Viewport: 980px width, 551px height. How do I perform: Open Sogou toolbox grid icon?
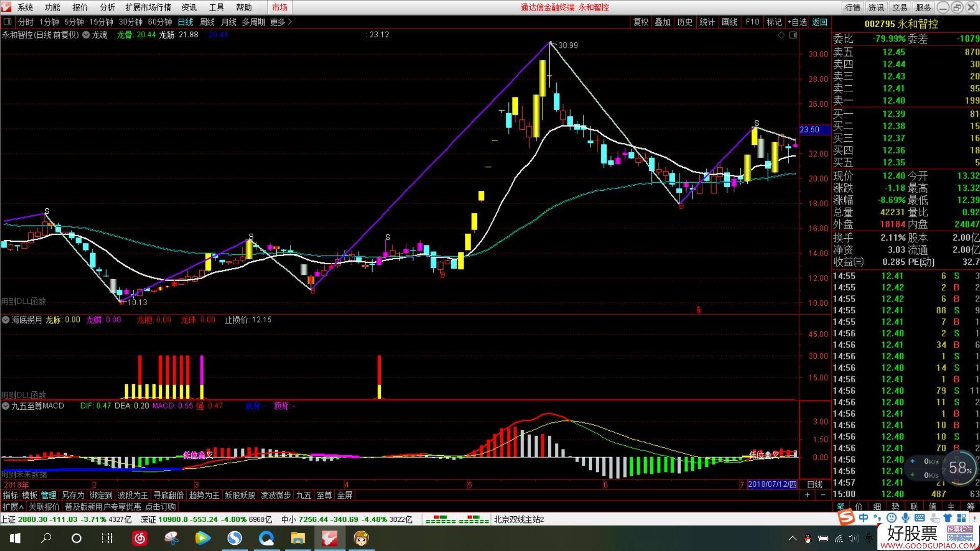[962, 518]
